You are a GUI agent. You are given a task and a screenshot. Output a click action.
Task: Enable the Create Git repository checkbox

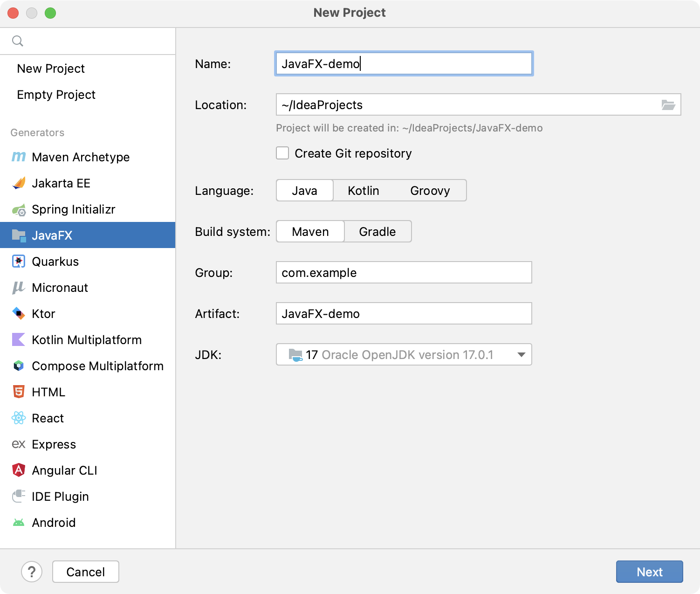(282, 153)
